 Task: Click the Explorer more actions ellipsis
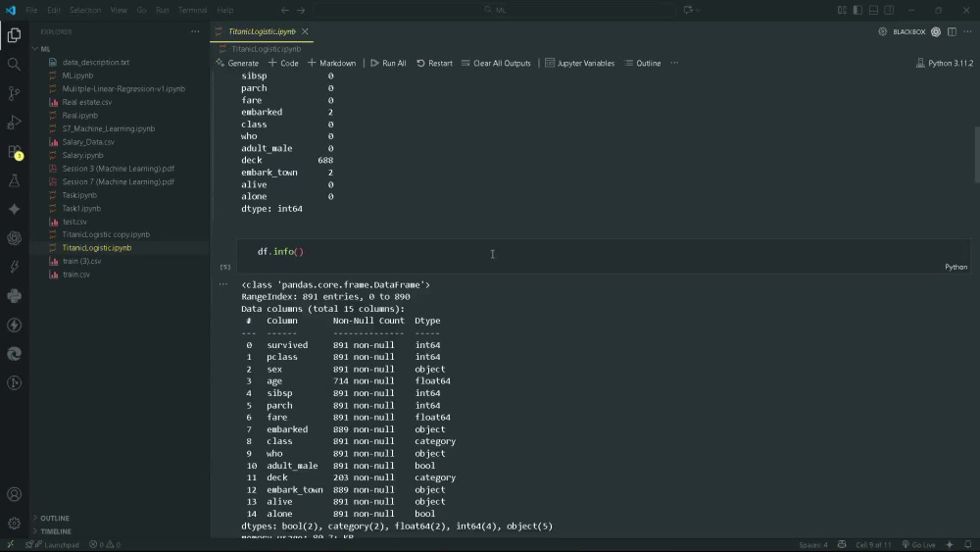tap(196, 31)
